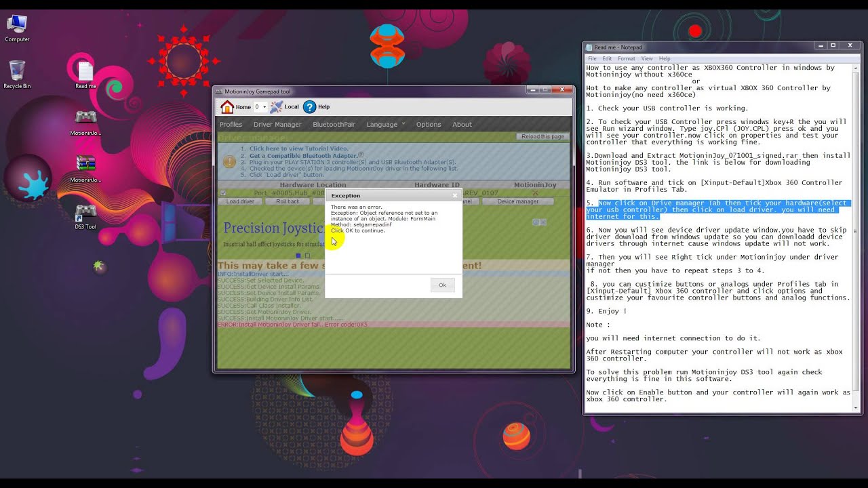Viewport: 868px width, 488px height.
Task: Click Reload this page button
Action: point(542,136)
